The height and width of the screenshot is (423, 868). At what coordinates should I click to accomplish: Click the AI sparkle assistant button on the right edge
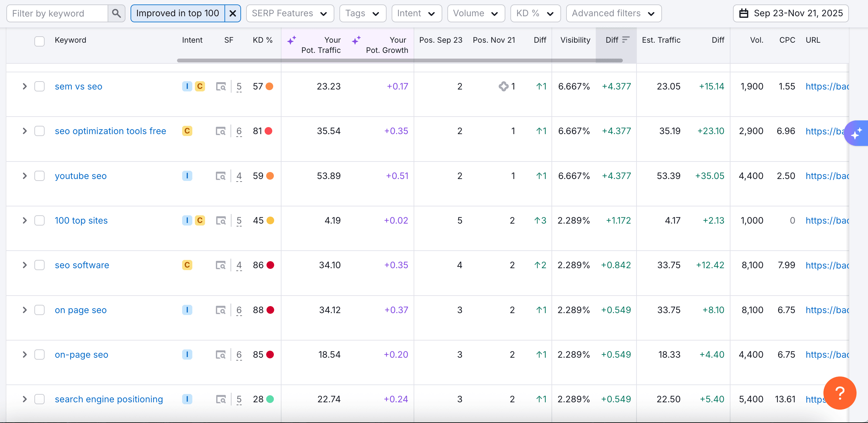pos(856,133)
